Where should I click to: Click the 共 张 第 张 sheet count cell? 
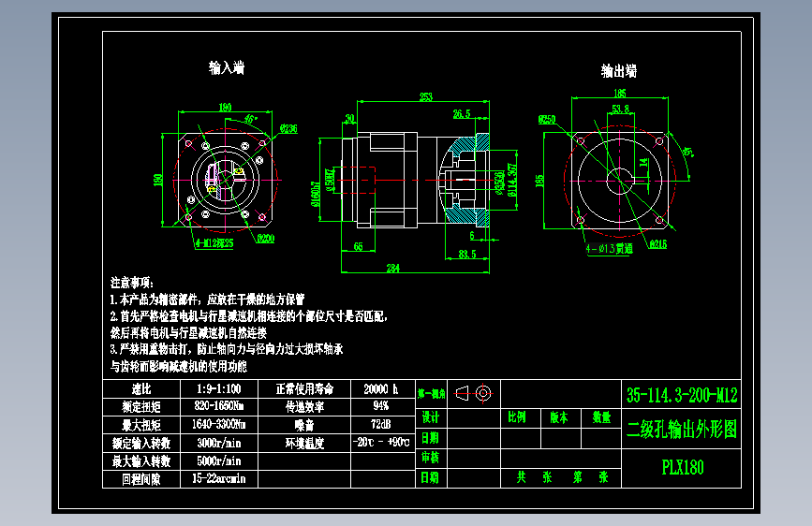point(561,477)
